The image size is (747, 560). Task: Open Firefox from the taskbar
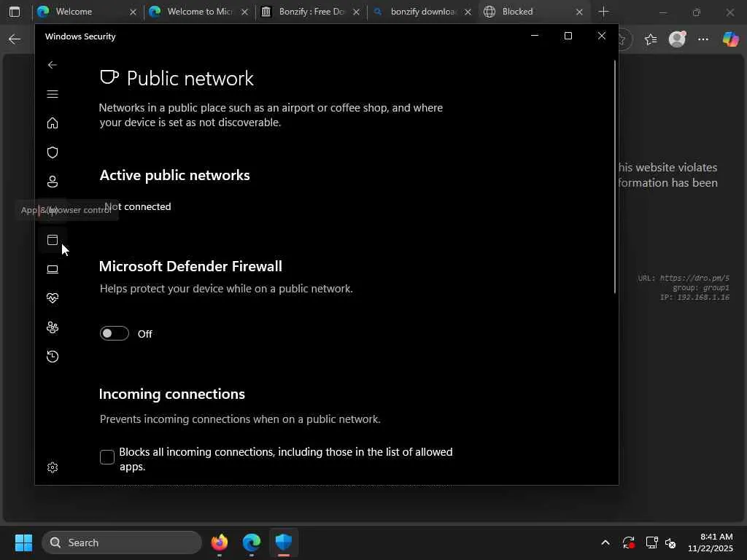click(220, 542)
